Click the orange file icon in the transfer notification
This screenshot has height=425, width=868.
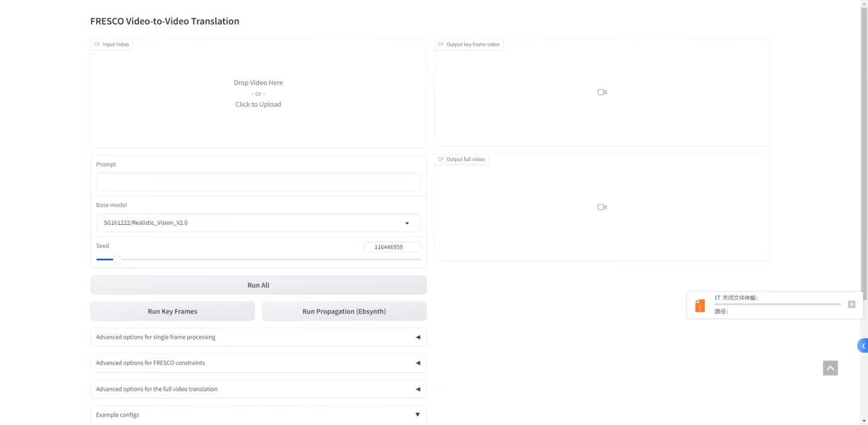700,306
